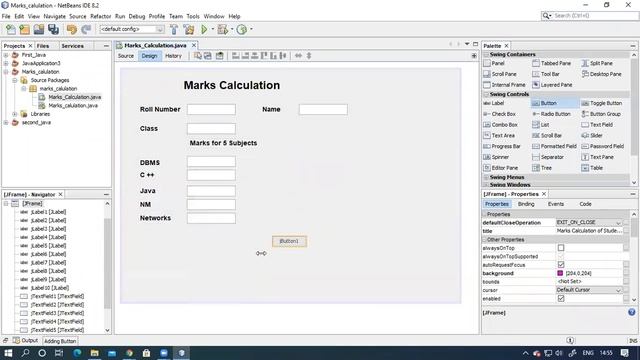Collapse the Swing Containers palette section

pos(486,54)
